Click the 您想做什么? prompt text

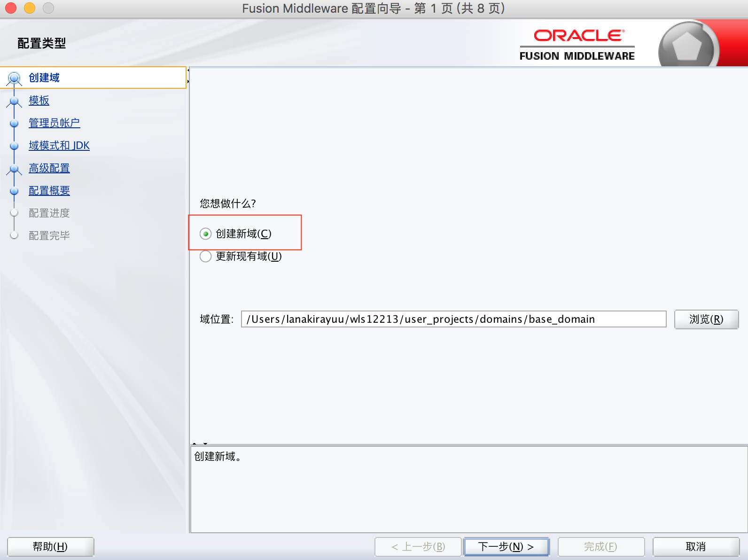228,203
